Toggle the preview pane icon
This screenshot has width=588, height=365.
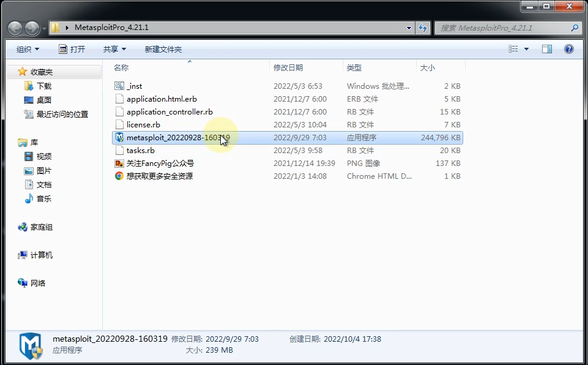(x=547, y=49)
